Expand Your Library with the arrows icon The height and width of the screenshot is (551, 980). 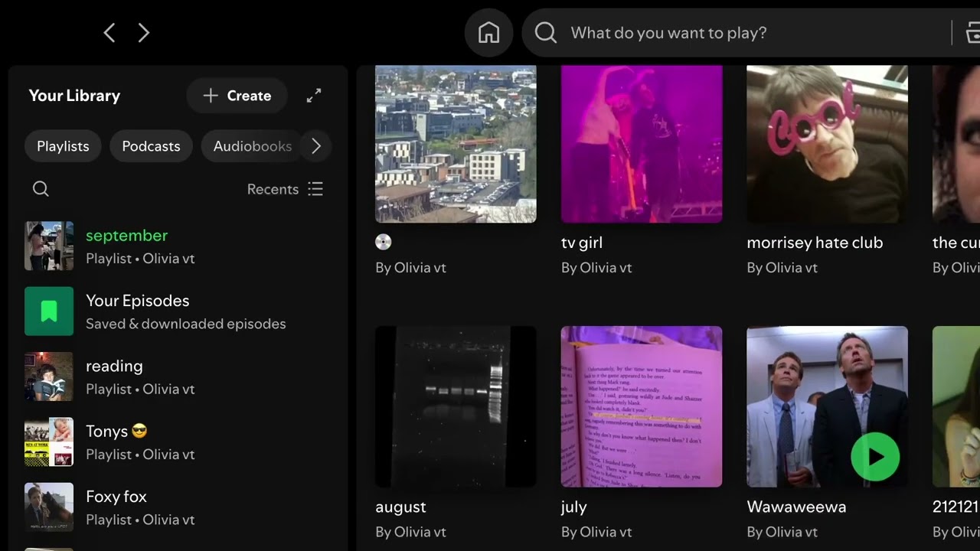(x=314, y=96)
